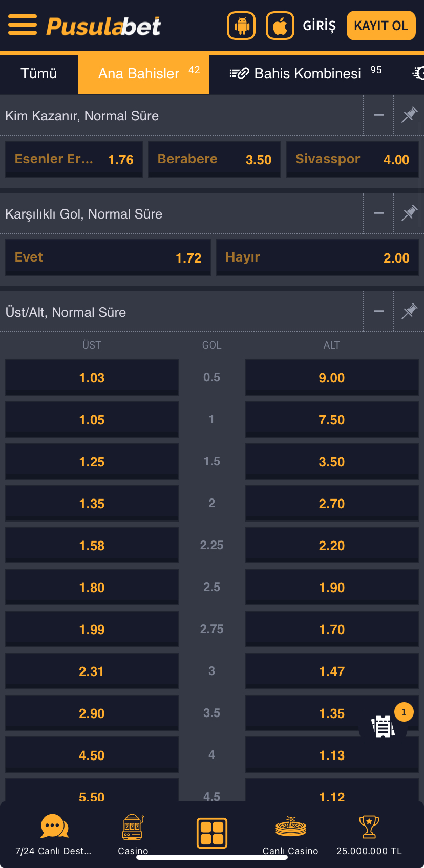Open the center grid menu icon

pos(212,833)
